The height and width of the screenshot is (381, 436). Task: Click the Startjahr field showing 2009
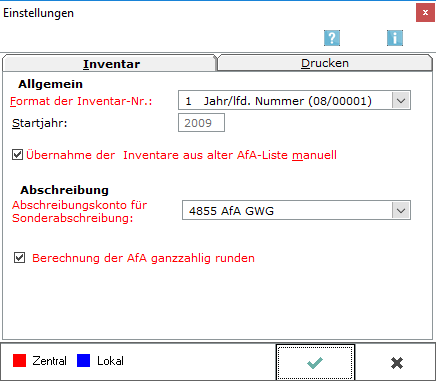pos(201,123)
